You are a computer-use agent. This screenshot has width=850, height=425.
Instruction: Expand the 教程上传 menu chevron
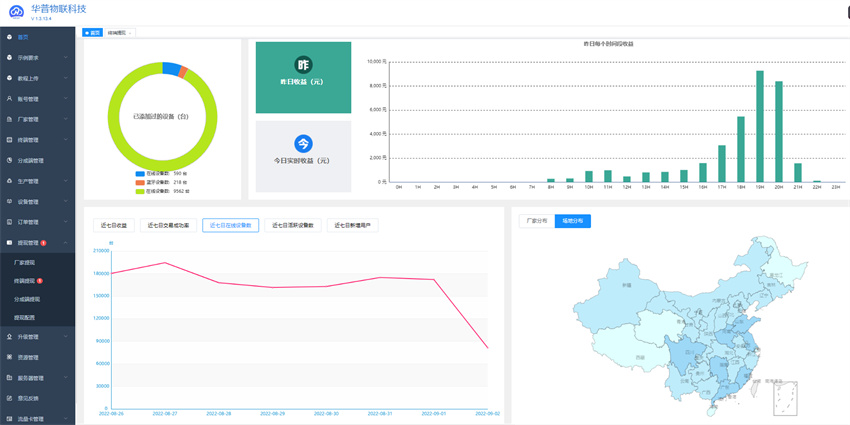[66, 78]
